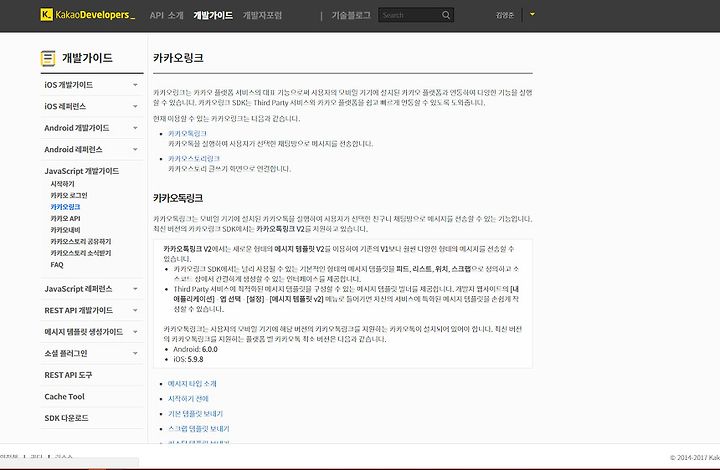Follow the 시작하기 전에 link
The width and height of the screenshot is (720, 470).
[x=188, y=399]
